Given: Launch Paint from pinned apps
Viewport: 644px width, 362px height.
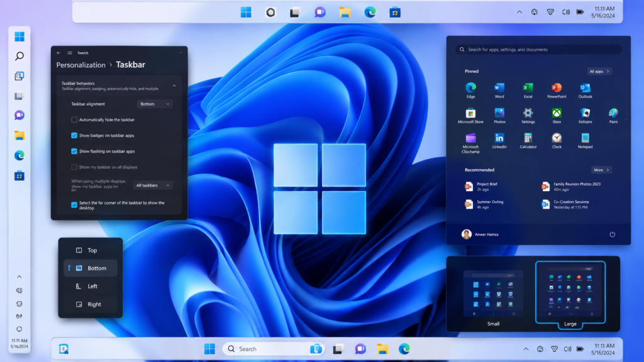Looking at the screenshot, I should coord(613,116).
